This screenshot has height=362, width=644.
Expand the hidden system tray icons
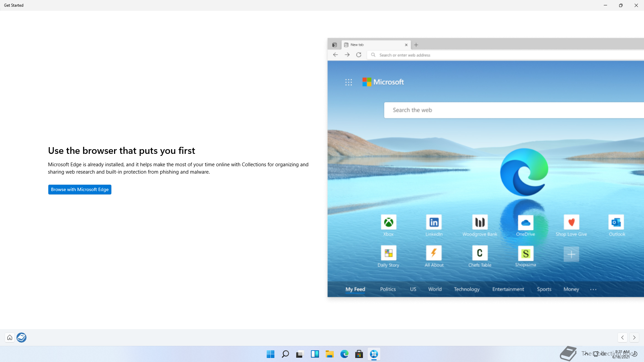586,354
